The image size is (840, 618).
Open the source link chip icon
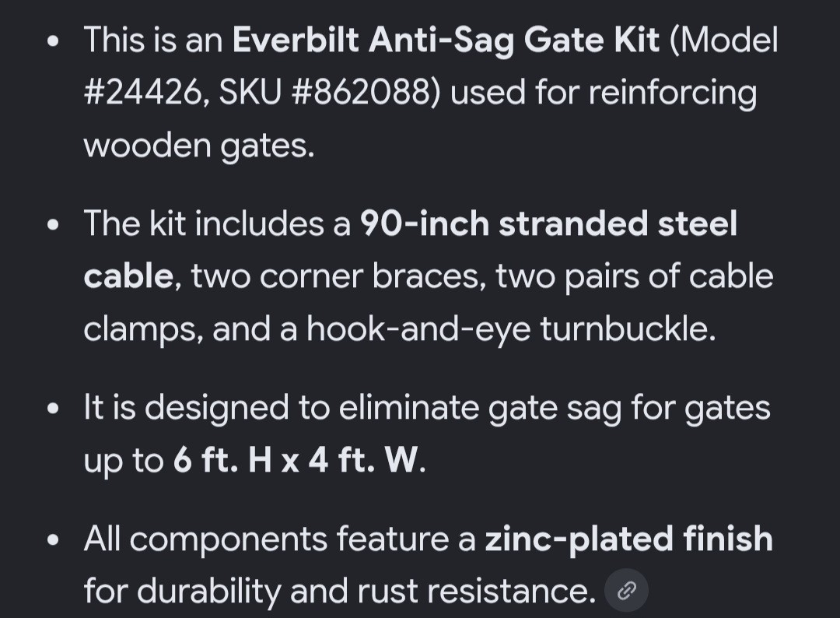pos(626,590)
